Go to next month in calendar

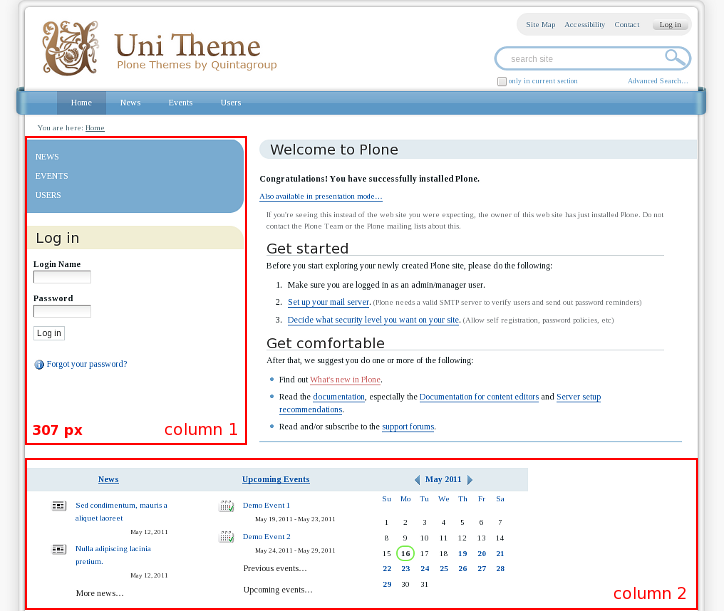pos(470,480)
